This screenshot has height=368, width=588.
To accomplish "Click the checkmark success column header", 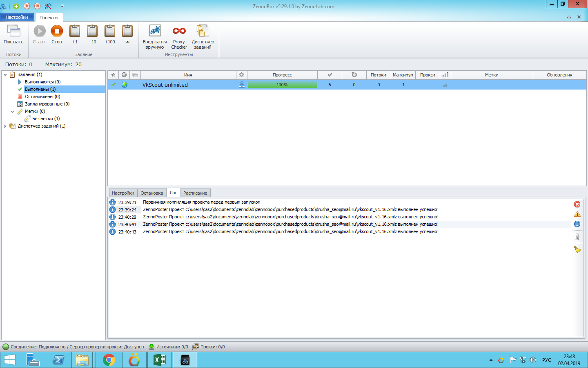I will pos(330,75).
